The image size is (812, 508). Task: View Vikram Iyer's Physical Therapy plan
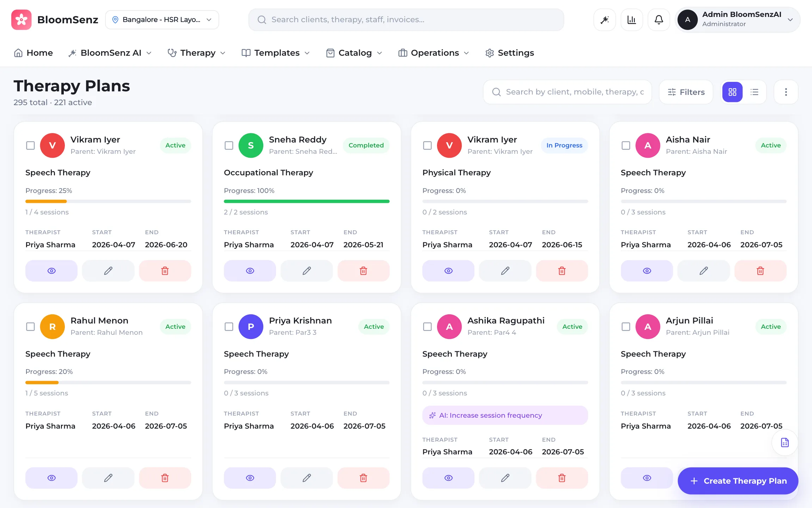click(448, 271)
